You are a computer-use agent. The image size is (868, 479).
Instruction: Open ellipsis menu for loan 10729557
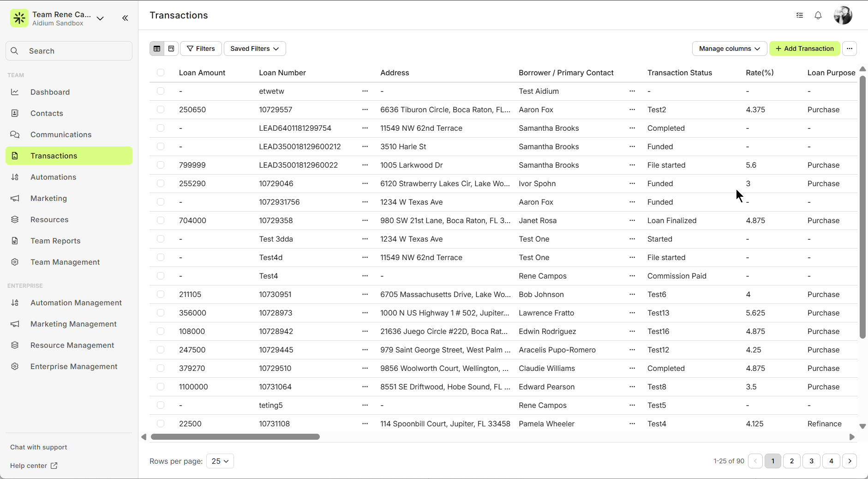tap(365, 109)
